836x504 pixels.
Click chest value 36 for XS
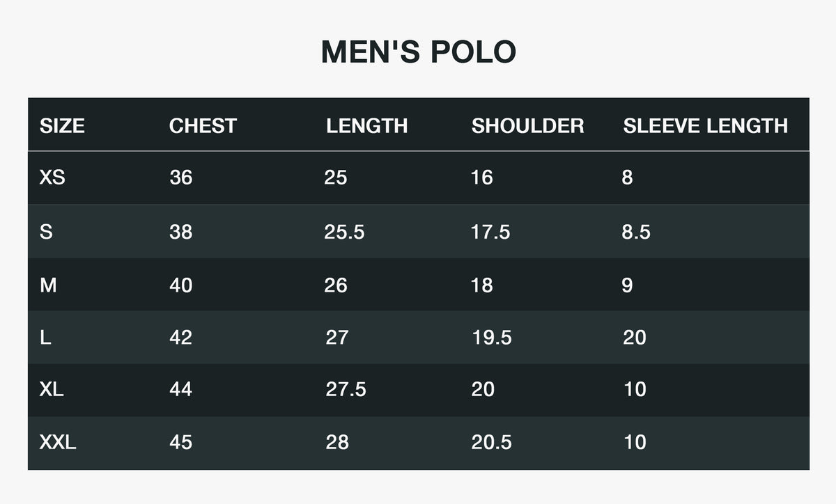click(x=180, y=178)
